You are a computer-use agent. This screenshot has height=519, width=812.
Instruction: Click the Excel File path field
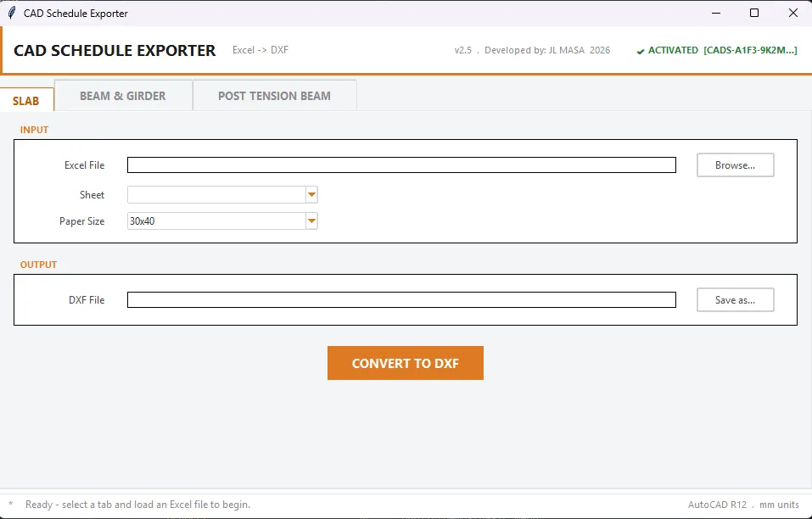401,165
